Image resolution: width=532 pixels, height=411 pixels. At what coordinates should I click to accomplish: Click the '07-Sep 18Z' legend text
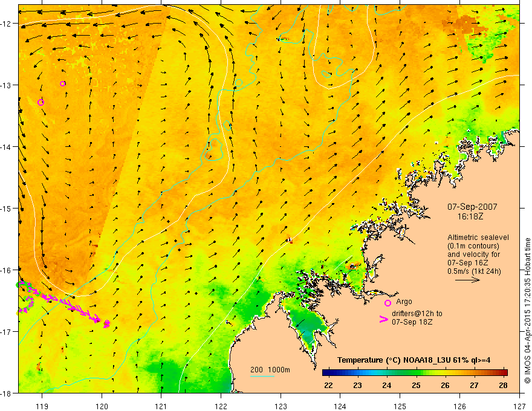[412, 322]
